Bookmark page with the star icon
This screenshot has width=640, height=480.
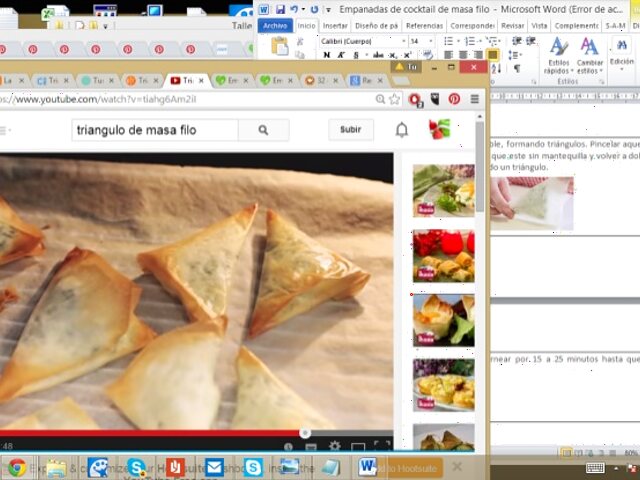394,99
